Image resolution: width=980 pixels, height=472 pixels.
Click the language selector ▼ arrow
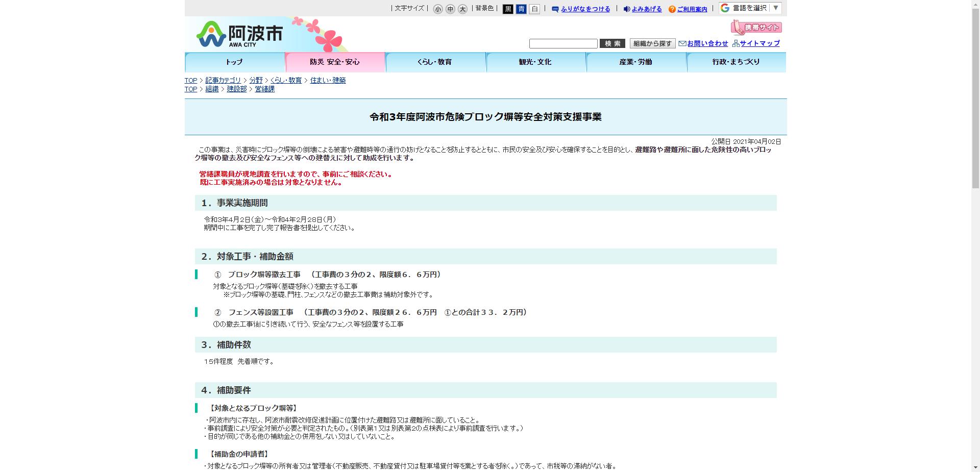(775, 8)
